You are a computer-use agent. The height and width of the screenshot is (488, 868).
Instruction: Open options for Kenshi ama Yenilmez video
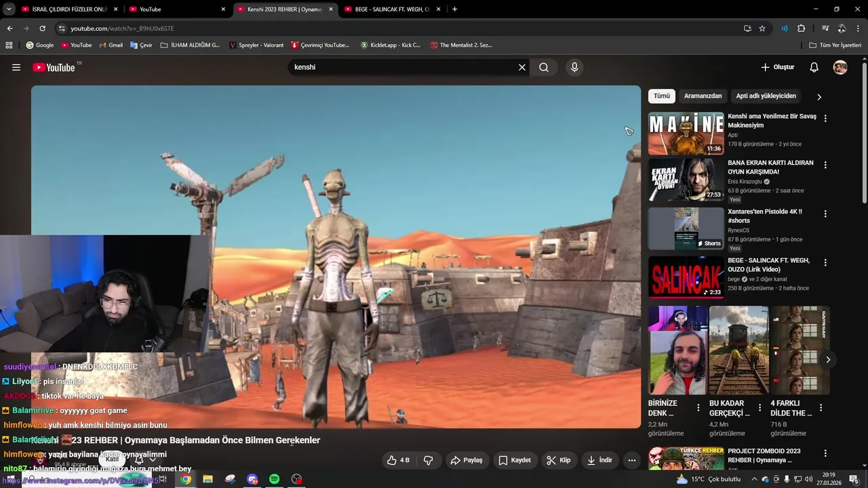825,119
